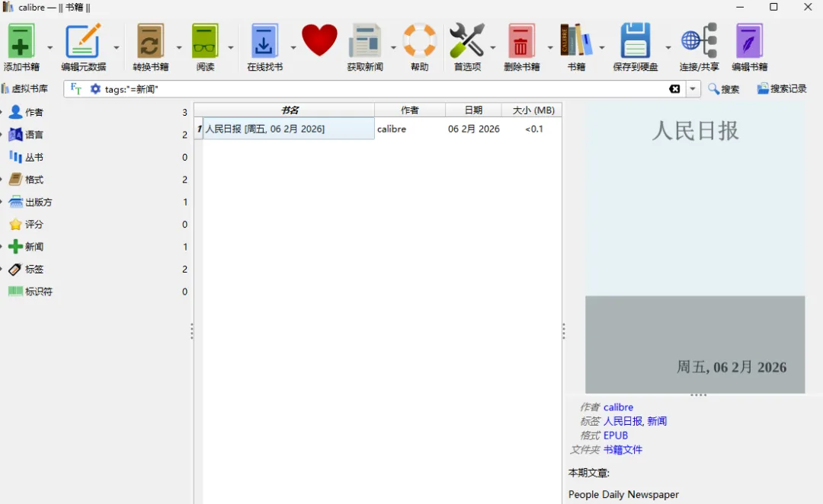The image size is (823, 504).
Task: Open the Get books online dropdown arrow
Action: [293, 47]
